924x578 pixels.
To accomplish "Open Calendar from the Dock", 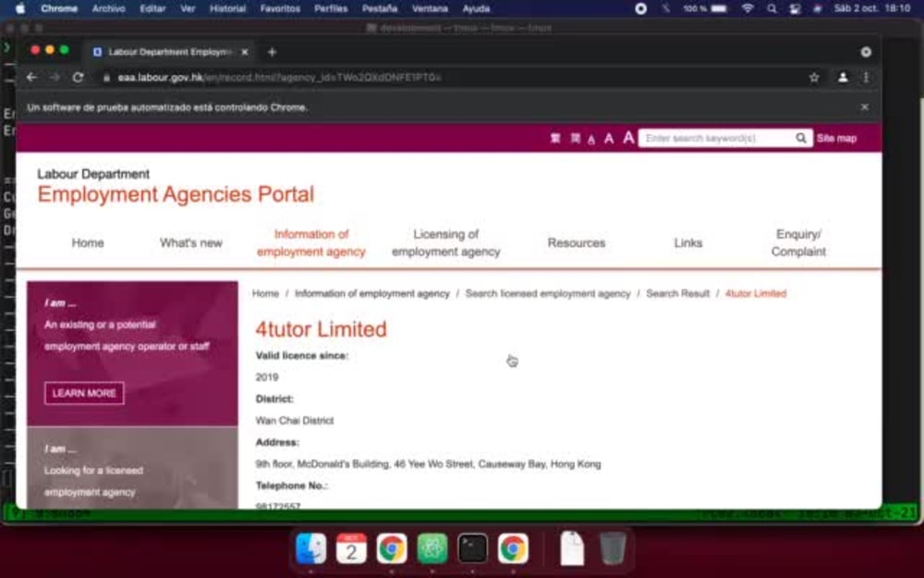I will pos(351,548).
